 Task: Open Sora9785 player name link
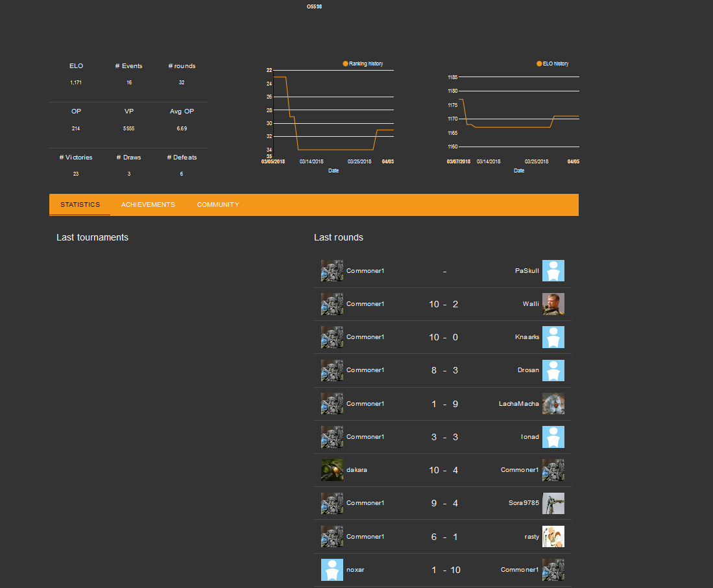tap(524, 503)
